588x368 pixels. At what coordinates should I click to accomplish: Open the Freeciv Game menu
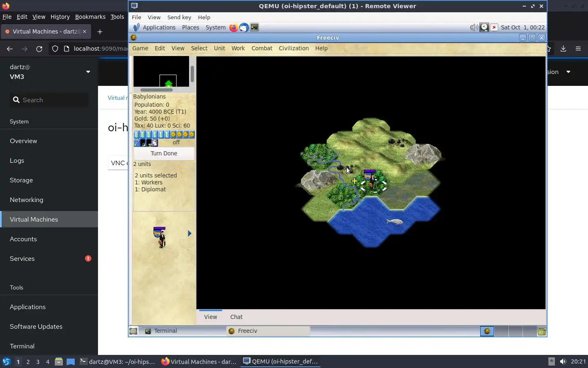140,48
